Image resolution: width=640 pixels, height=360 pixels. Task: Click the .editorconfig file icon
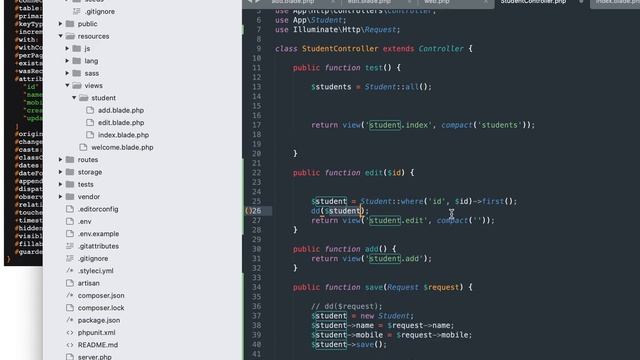pyautogui.click(x=70, y=209)
